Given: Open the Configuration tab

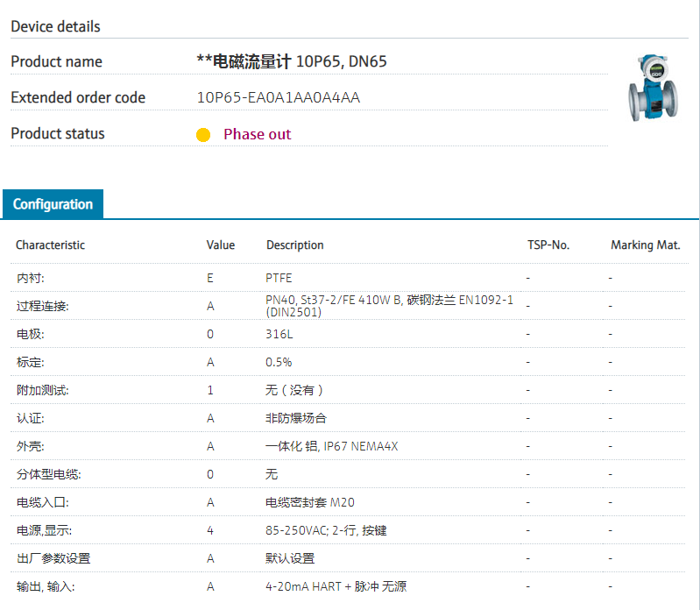Looking at the screenshot, I should tap(53, 204).
